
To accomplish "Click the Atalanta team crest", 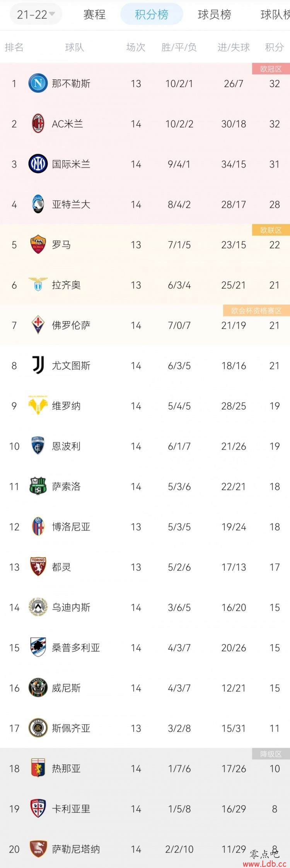I will (x=38, y=204).
